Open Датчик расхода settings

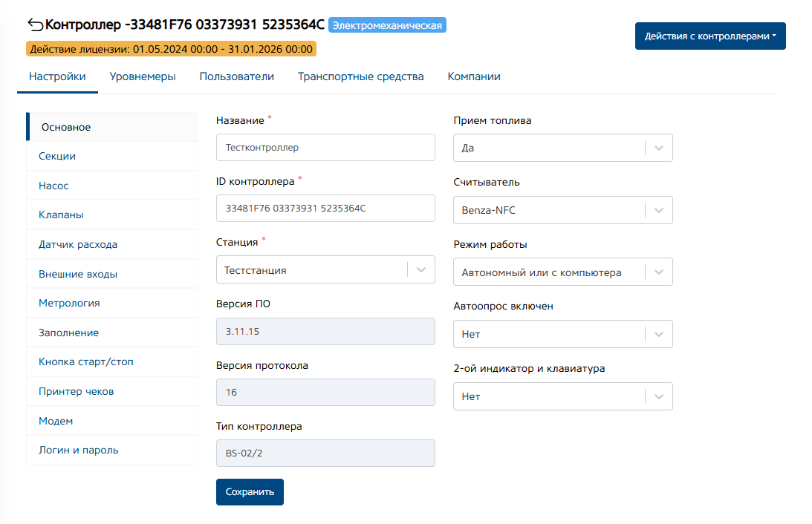pyautogui.click(x=78, y=244)
